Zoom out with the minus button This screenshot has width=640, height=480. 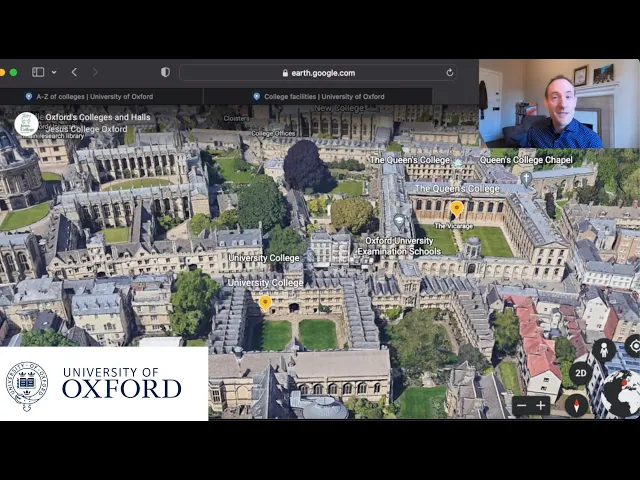[x=522, y=406]
